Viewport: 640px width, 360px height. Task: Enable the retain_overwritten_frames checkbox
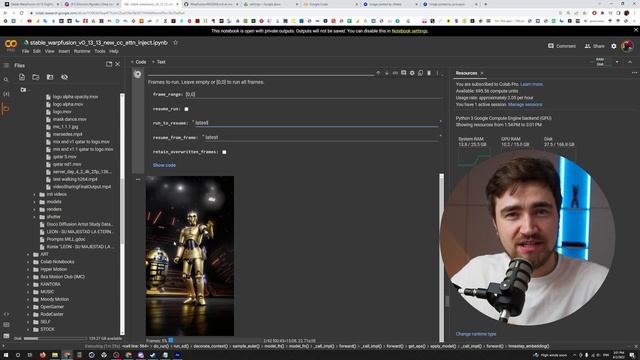point(224,152)
